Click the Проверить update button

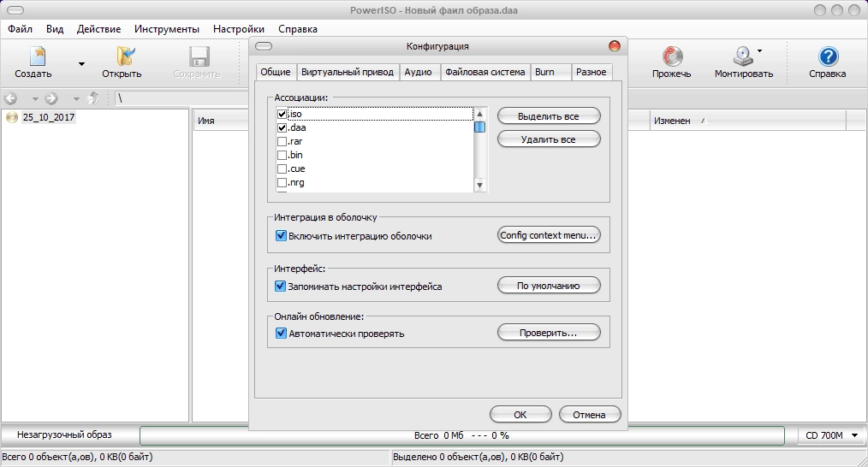549,333
